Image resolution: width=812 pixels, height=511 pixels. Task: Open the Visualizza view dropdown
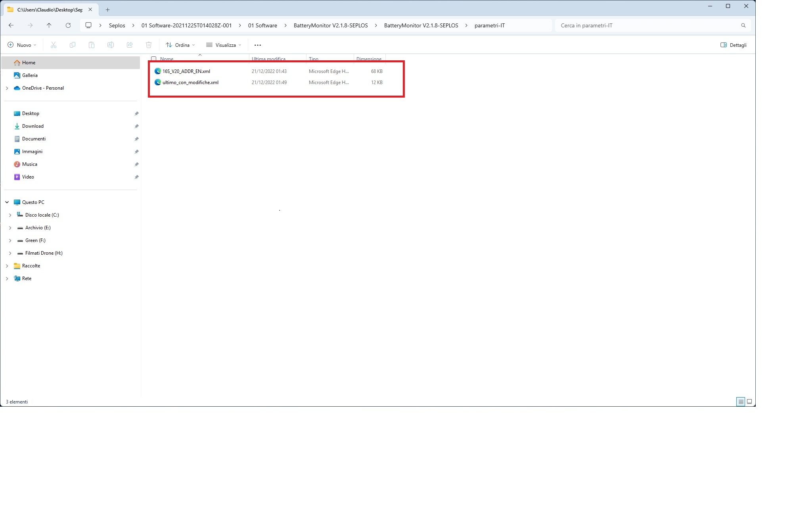pos(224,45)
